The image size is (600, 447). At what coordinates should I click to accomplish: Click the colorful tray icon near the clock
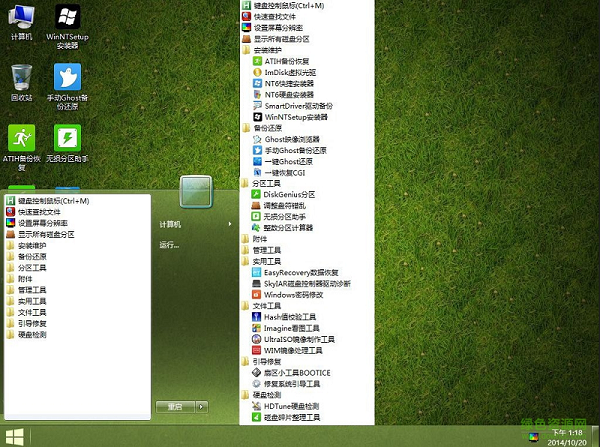[533, 437]
